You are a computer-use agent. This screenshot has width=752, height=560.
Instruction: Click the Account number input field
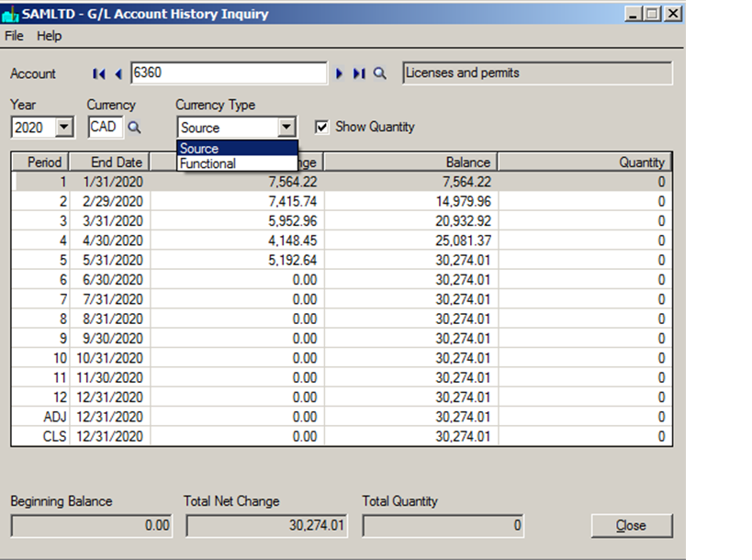(228, 73)
